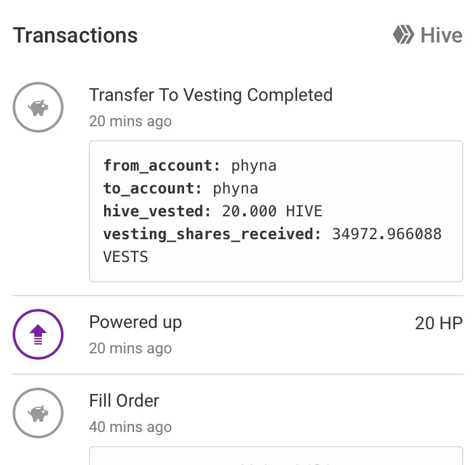Click the Hive logo icon
The width and height of the screenshot is (476, 465).
(x=404, y=35)
